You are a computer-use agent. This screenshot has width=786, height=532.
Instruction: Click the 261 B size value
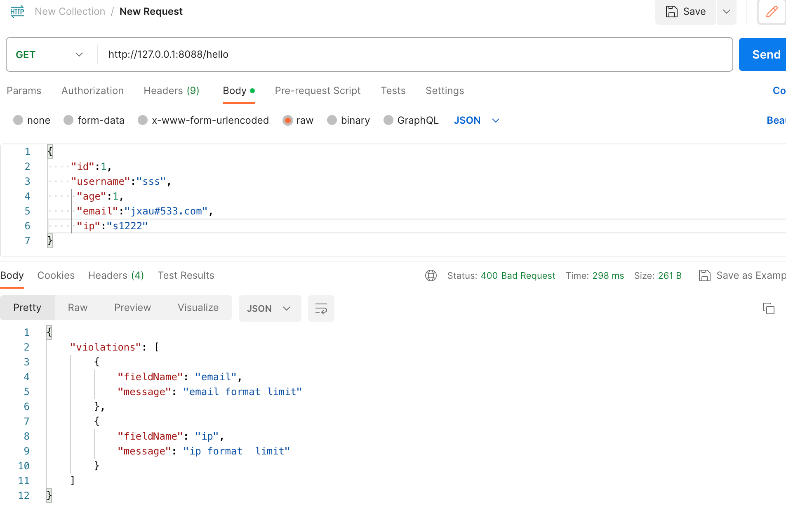(x=670, y=275)
